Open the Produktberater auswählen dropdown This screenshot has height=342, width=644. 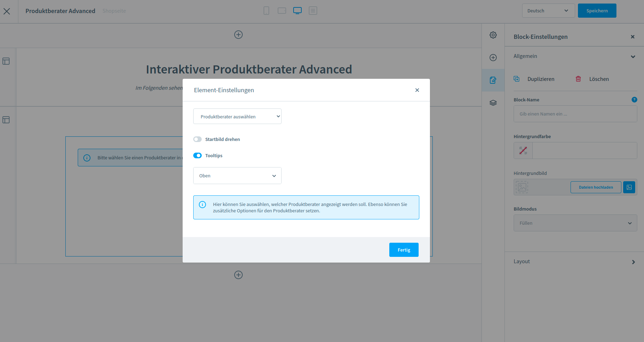click(x=237, y=117)
